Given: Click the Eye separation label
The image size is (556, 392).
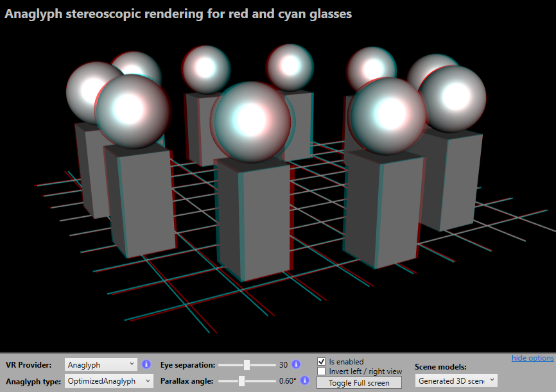Looking at the screenshot, I should (x=187, y=364).
